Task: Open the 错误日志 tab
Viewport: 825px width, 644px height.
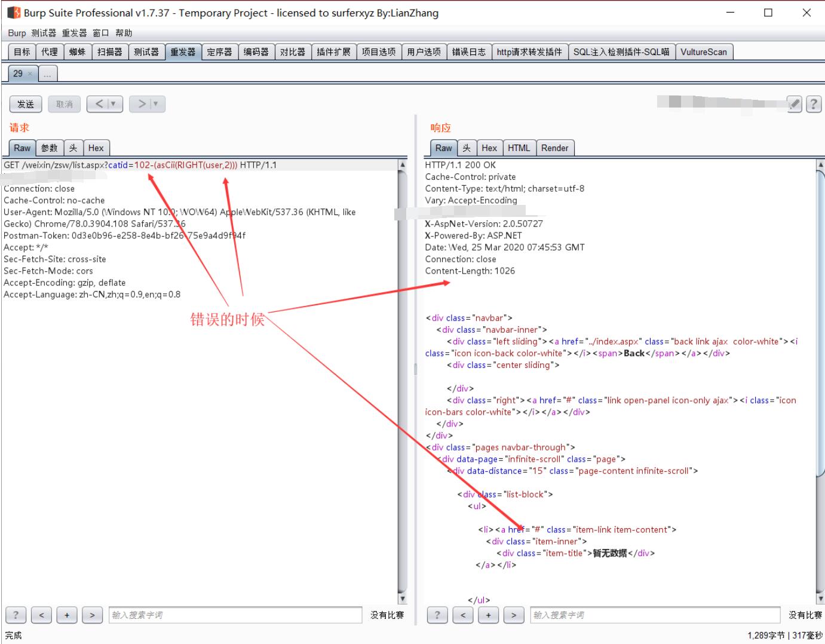Action: (x=469, y=52)
